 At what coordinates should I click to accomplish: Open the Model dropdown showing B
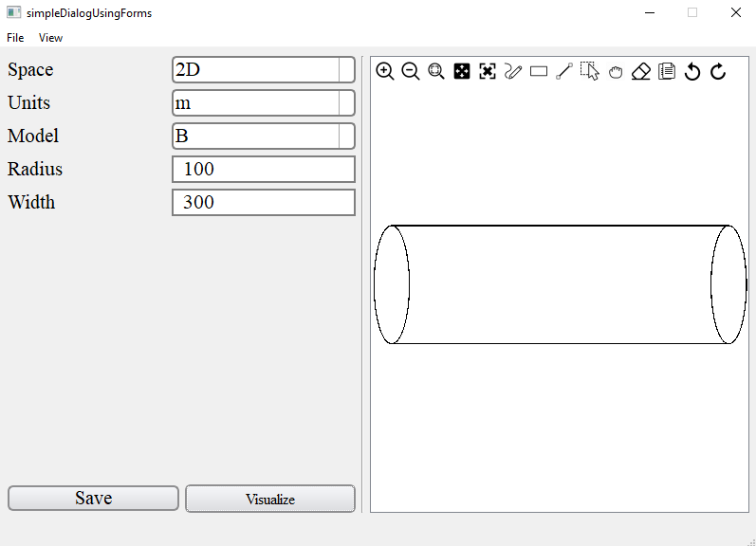point(264,136)
